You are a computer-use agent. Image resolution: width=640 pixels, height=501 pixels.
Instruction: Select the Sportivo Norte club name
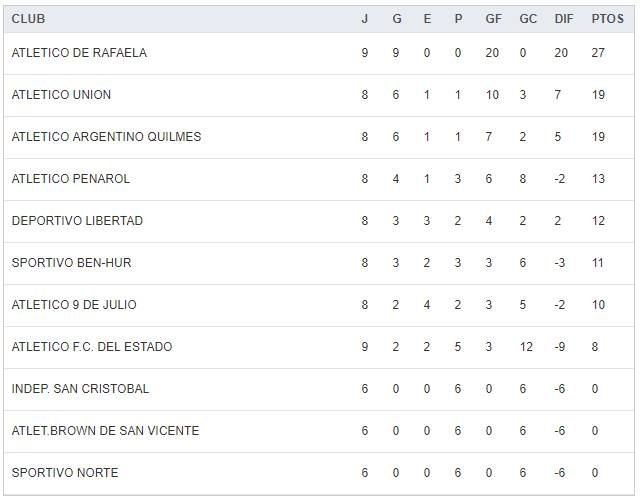[x=65, y=473]
